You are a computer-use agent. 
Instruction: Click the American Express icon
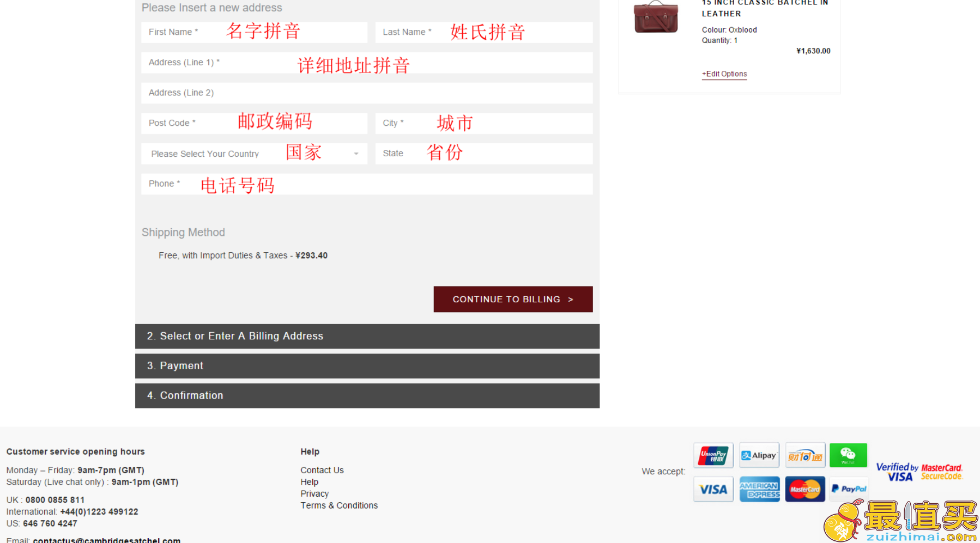(759, 489)
